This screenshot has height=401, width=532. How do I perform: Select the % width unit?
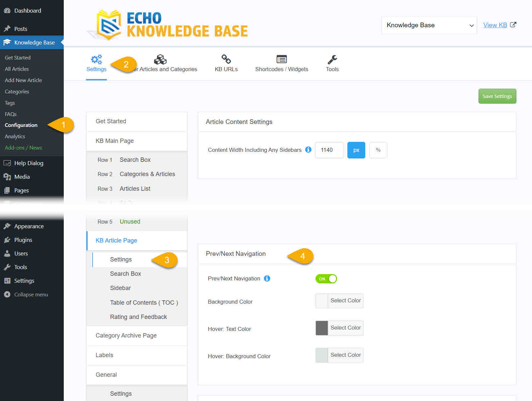[378, 150]
